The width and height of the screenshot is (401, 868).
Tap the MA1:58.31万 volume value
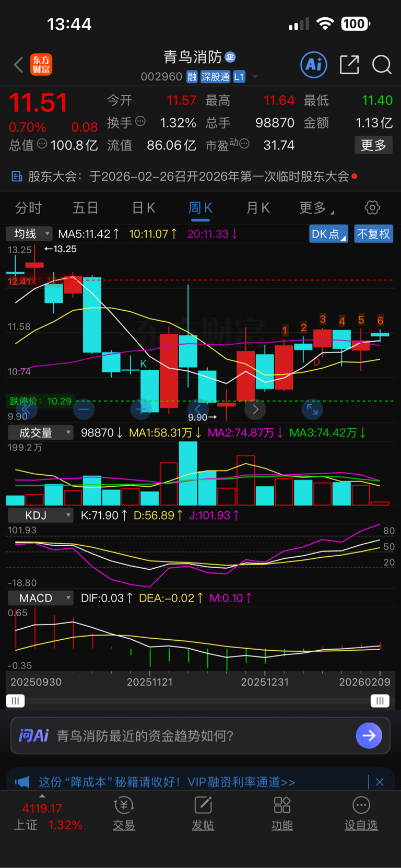(165, 432)
